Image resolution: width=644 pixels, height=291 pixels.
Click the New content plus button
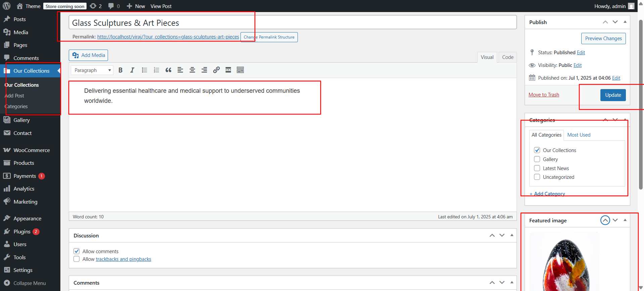[x=136, y=6]
